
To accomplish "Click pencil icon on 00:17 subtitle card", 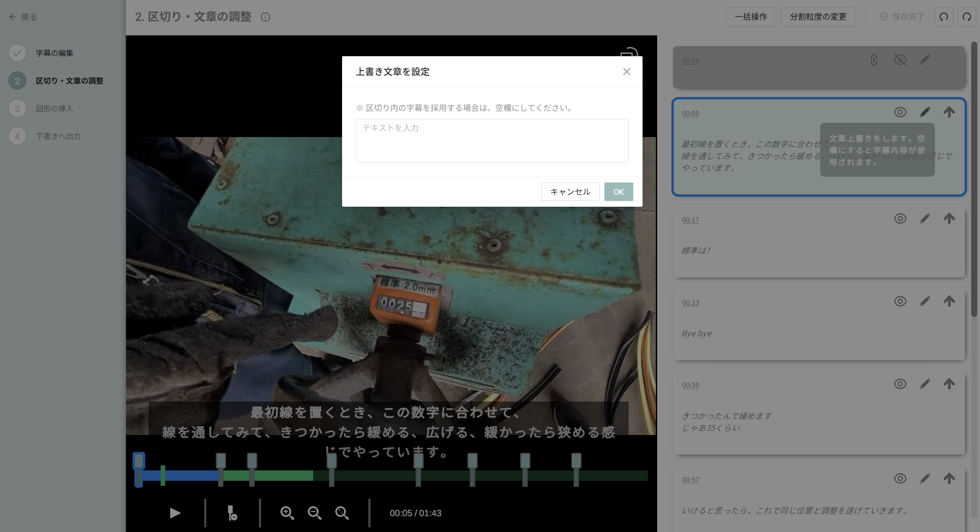I will point(925,219).
